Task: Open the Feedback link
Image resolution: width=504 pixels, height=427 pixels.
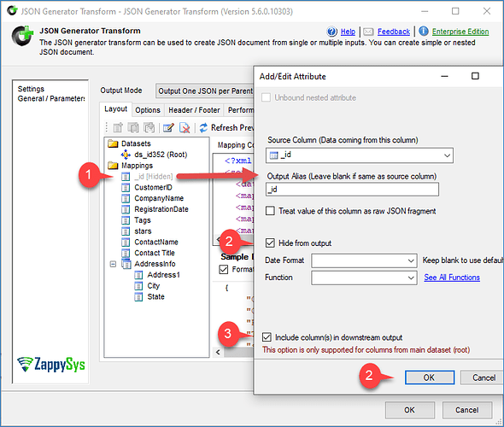Action: [394, 32]
